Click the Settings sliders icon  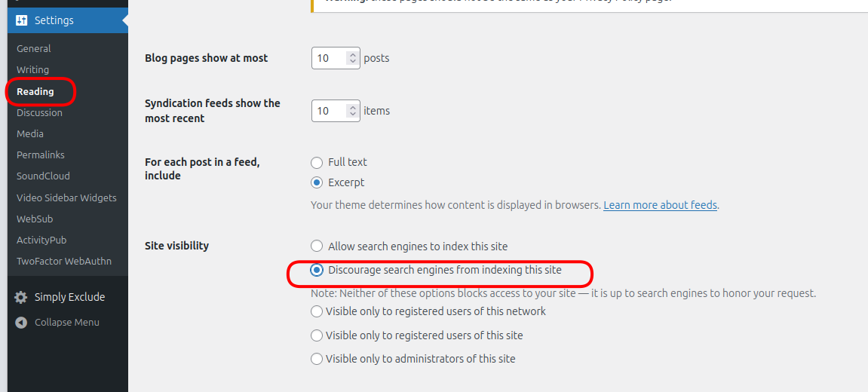click(x=22, y=20)
